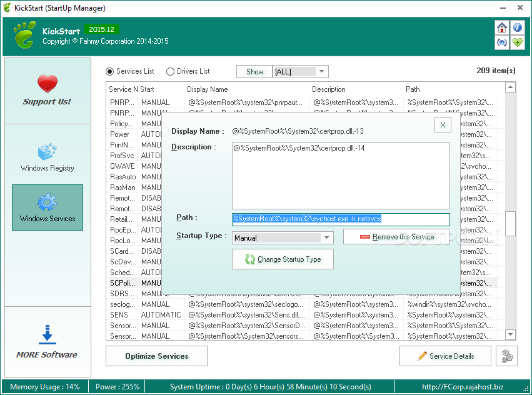532x395 pixels.
Task: Open the home icon in header
Action: tap(502, 27)
